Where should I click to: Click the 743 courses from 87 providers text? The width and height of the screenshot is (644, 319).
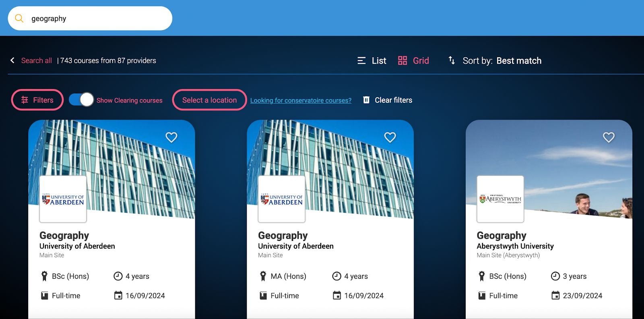coord(108,60)
